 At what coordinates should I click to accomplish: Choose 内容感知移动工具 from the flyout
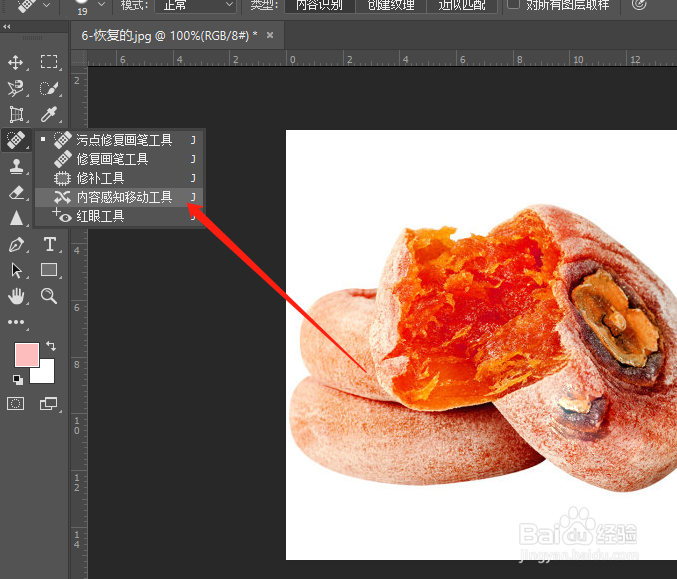(x=119, y=197)
